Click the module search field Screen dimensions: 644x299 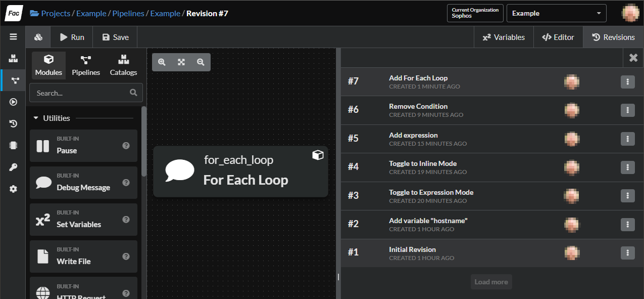coord(81,93)
